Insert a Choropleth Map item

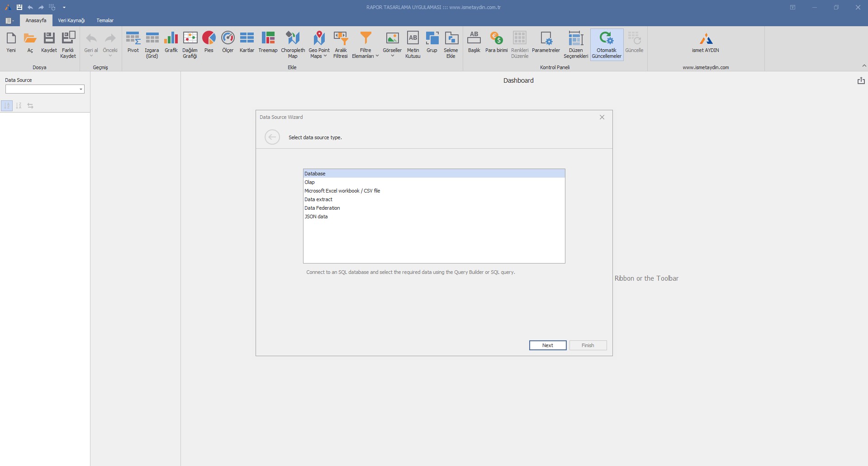tap(293, 44)
